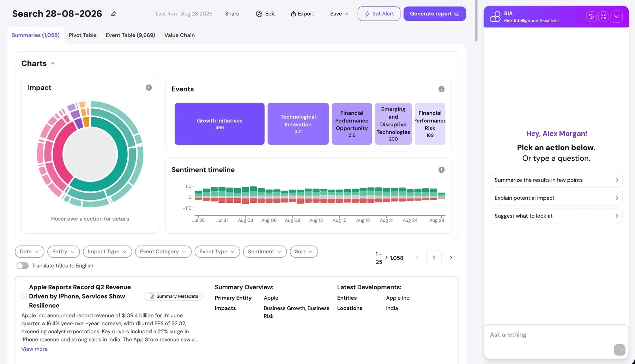
Task: Click the Export upload icon
Action: click(293, 14)
